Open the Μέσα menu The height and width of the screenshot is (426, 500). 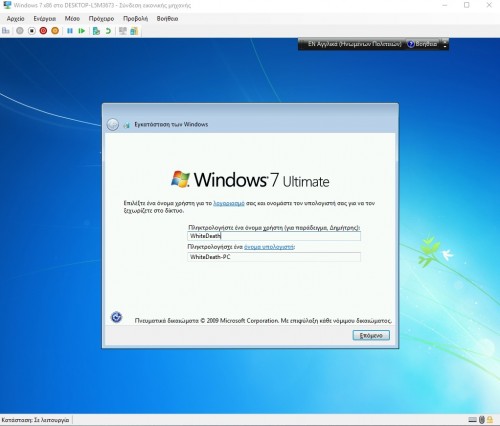pos(72,19)
